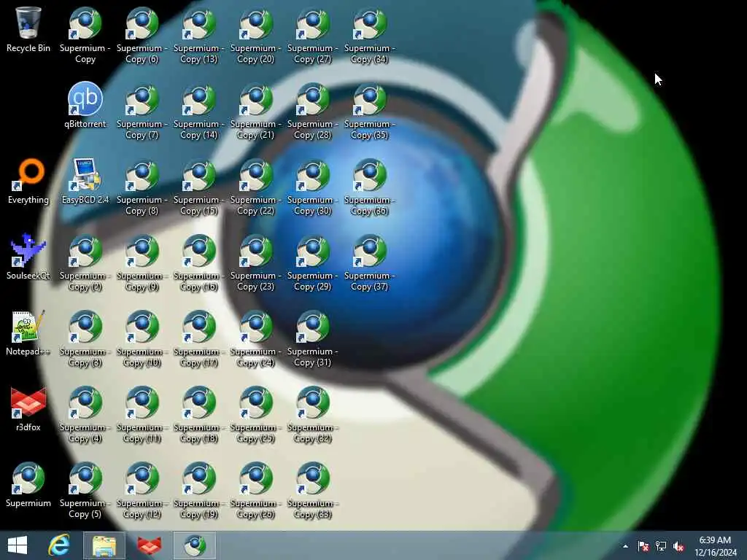Select Supermium - Copy (36) icon
This screenshot has height=560, width=747.
pyautogui.click(x=370, y=187)
